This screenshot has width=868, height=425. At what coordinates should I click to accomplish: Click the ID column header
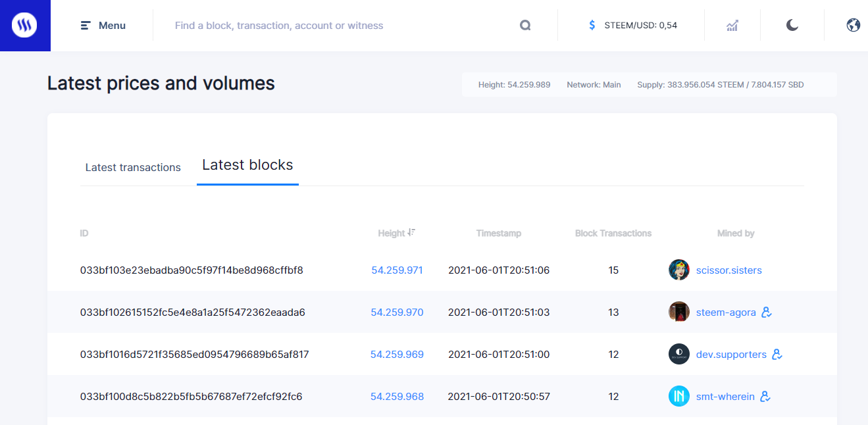pos(84,234)
